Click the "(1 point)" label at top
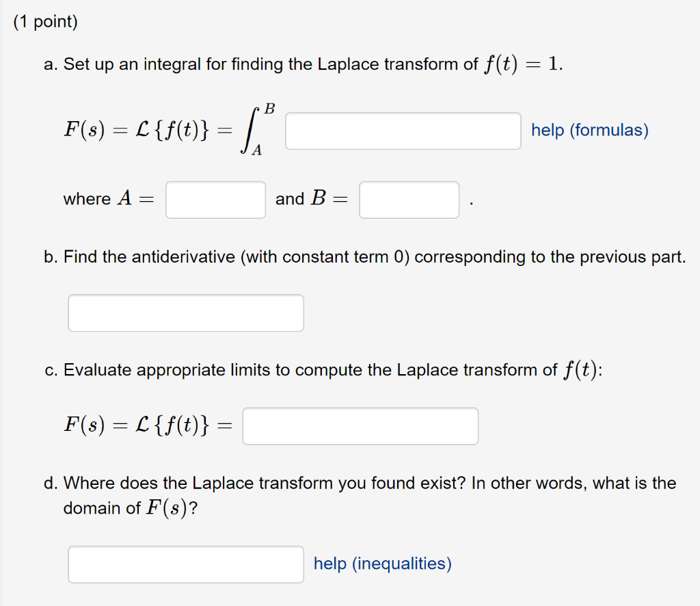 click(x=46, y=22)
